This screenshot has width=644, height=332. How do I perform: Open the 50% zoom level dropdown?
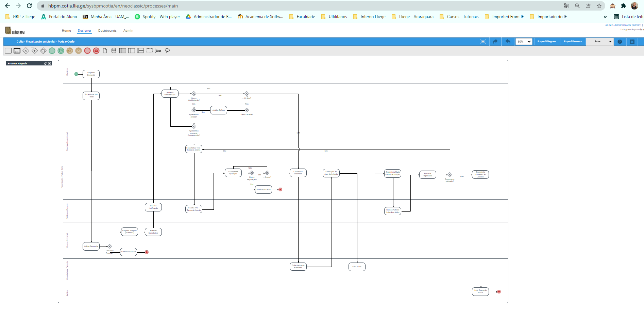[x=524, y=42]
